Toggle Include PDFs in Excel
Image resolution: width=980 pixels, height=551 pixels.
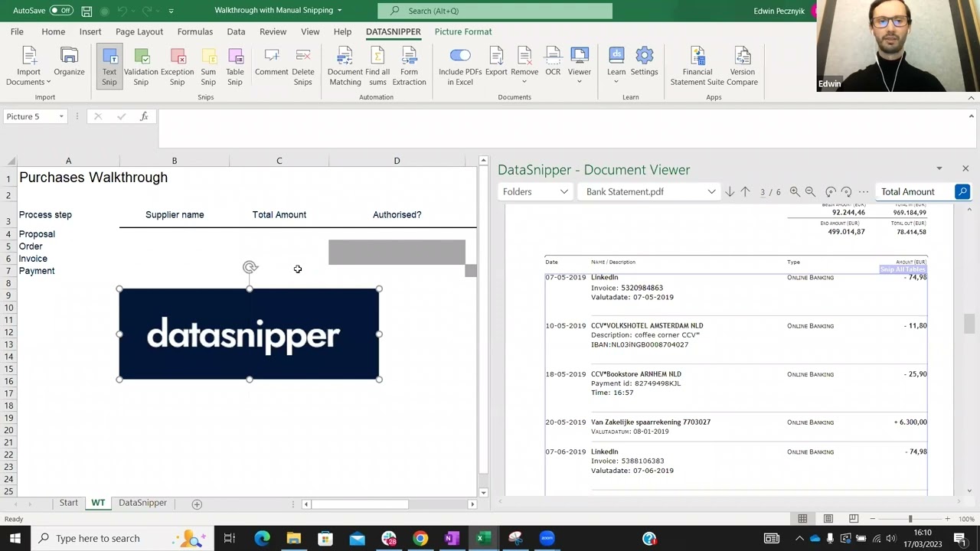click(460, 66)
